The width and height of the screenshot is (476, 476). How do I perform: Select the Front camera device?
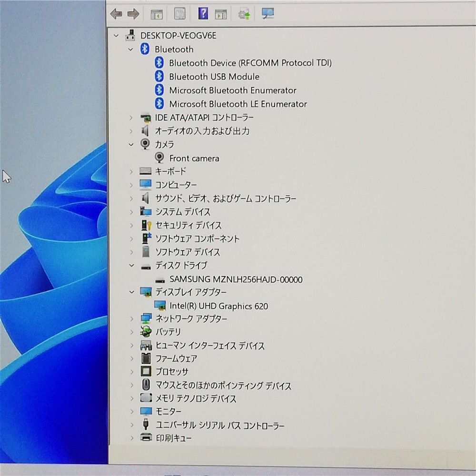click(194, 158)
